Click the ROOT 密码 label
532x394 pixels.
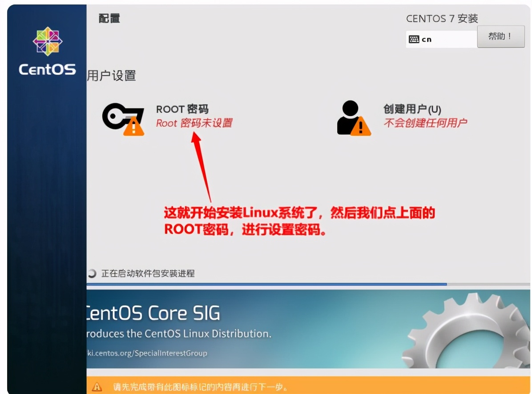pos(182,109)
